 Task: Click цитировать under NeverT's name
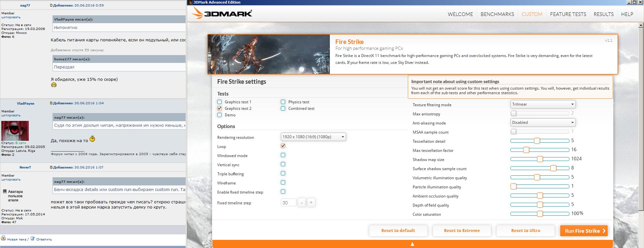[11, 180]
